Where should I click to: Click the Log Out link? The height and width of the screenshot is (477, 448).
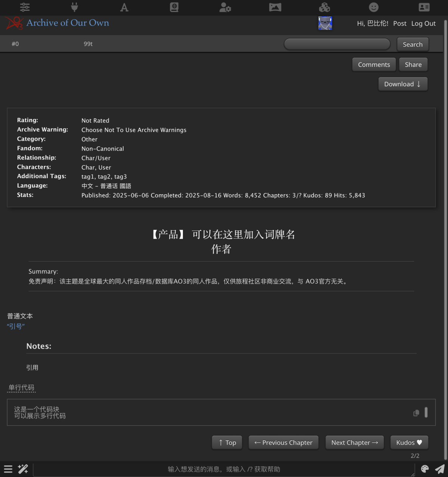point(423,24)
